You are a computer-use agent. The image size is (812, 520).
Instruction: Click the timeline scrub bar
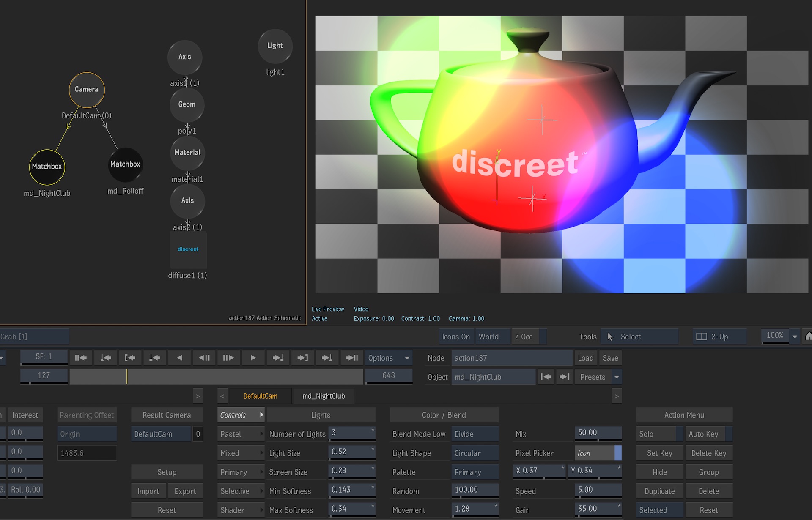coord(216,377)
